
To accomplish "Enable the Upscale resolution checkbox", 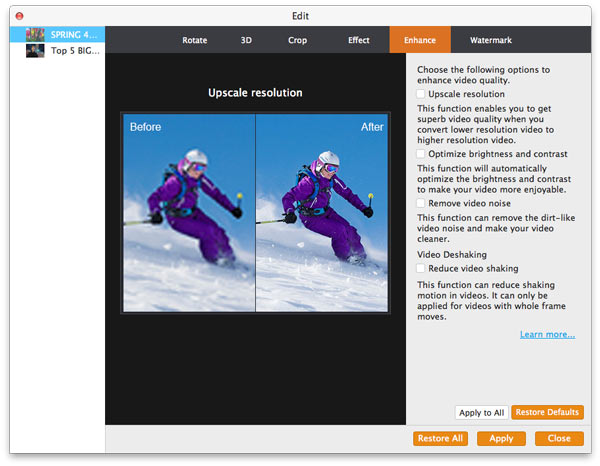I will click(x=421, y=94).
